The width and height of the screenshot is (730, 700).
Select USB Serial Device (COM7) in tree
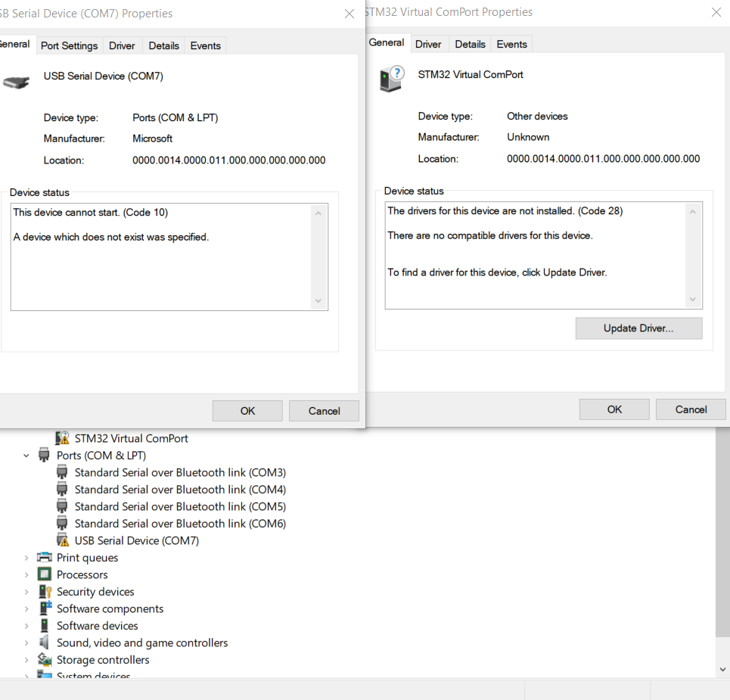tap(137, 540)
